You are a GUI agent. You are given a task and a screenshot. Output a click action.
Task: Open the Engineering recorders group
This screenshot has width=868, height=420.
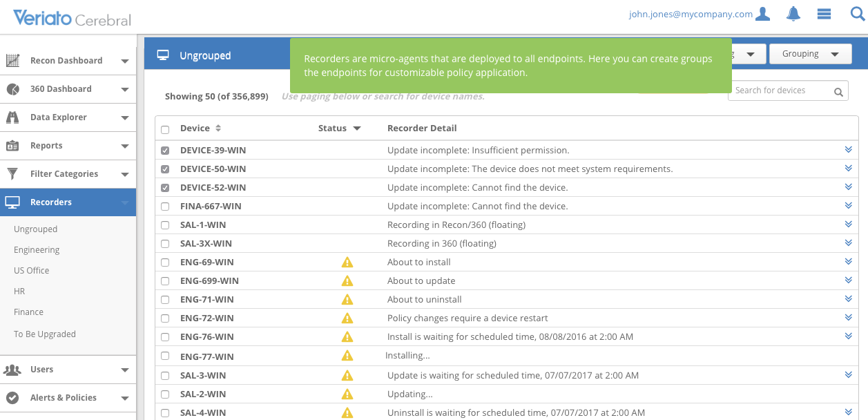[37, 250]
